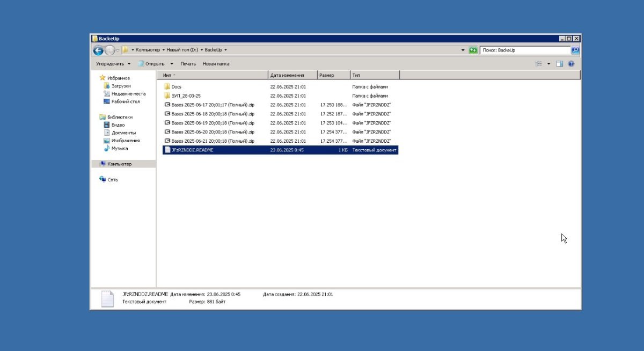This screenshot has height=351, width=644.
Task: Open the blue Help question mark icon
Action: click(571, 64)
